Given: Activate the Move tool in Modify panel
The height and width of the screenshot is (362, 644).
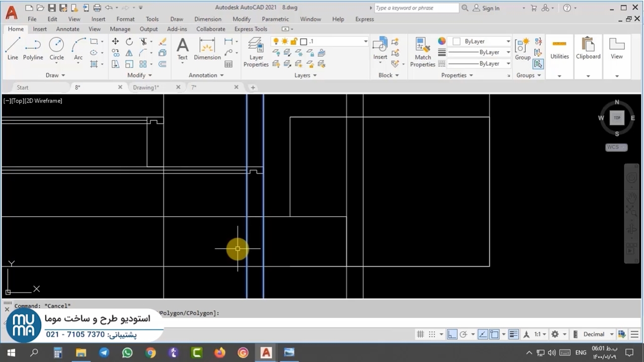Looking at the screenshot, I should point(115,42).
